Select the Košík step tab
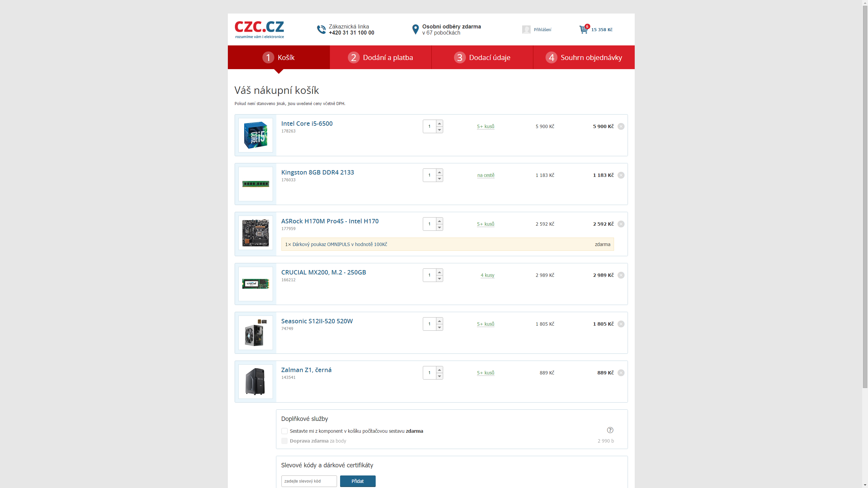Viewport: 868px width, 488px height. pyautogui.click(x=279, y=57)
